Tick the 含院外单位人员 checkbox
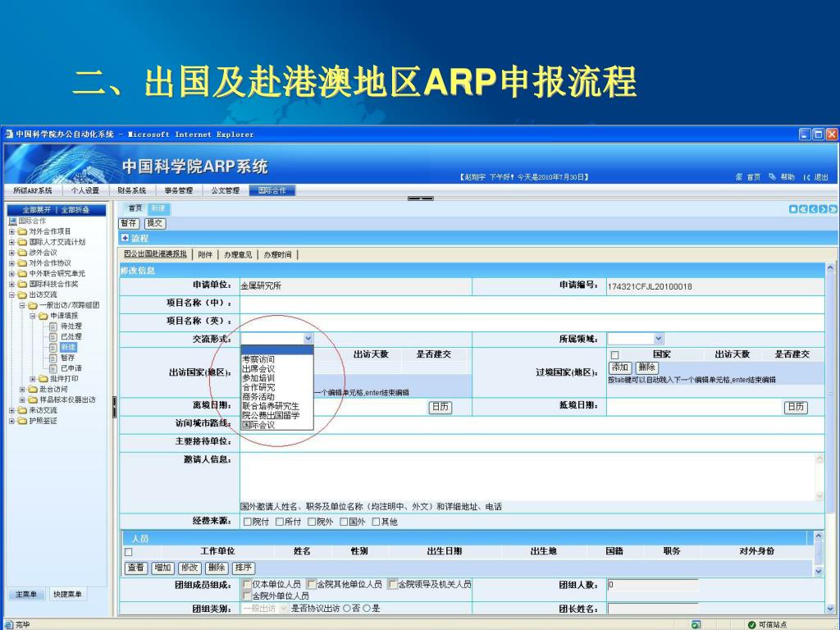The height and width of the screenshot is (630, 840). click(247, 596)
